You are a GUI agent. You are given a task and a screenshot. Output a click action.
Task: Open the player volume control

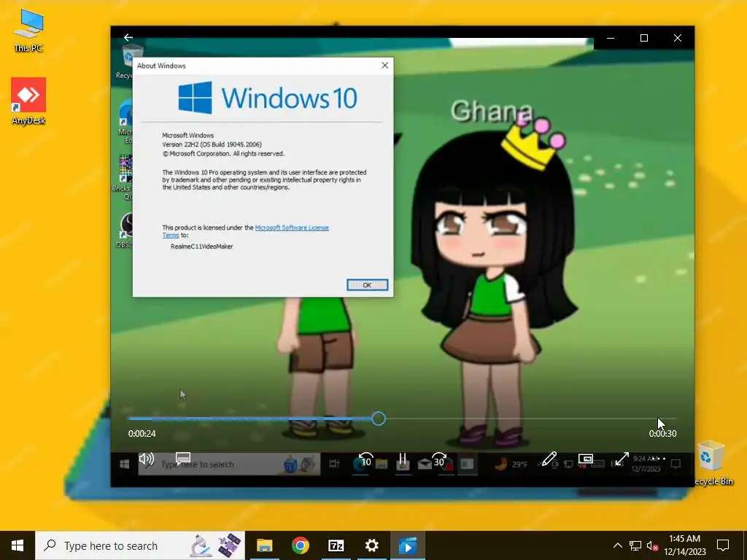pos(146,459)
